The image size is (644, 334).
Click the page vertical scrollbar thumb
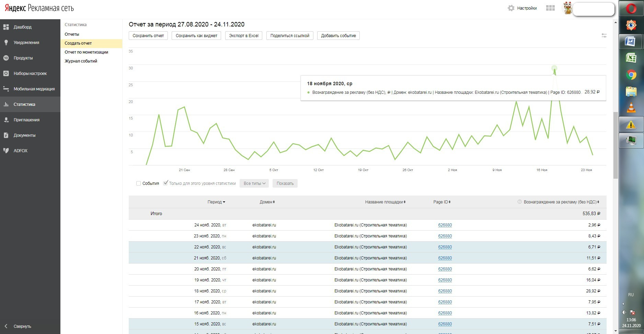click(x=616, y=144)
